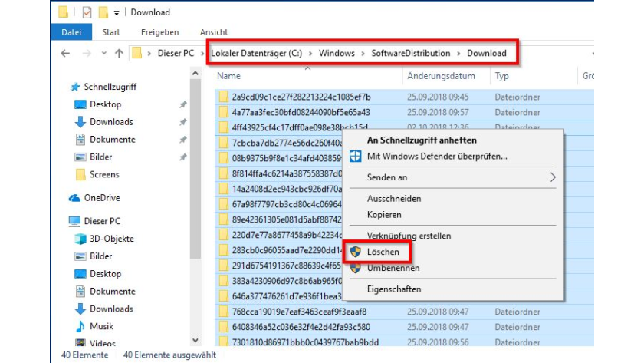The width and height of the screenshot is (644, 363).
Task: Open the Freigeben ribbon tab
Action: (x=159, y=32)
